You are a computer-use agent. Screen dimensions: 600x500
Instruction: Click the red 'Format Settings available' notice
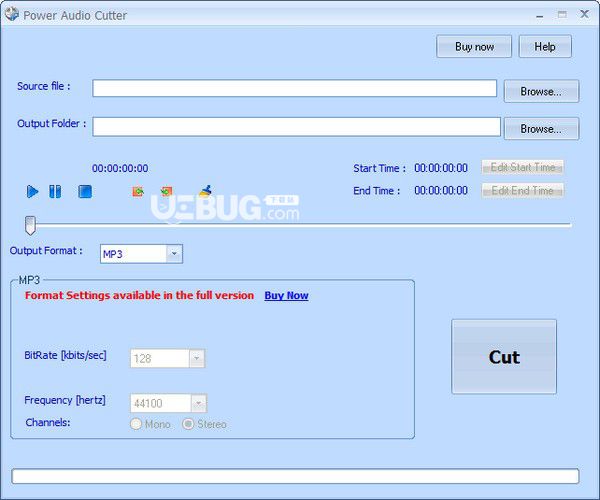[139, 295]
